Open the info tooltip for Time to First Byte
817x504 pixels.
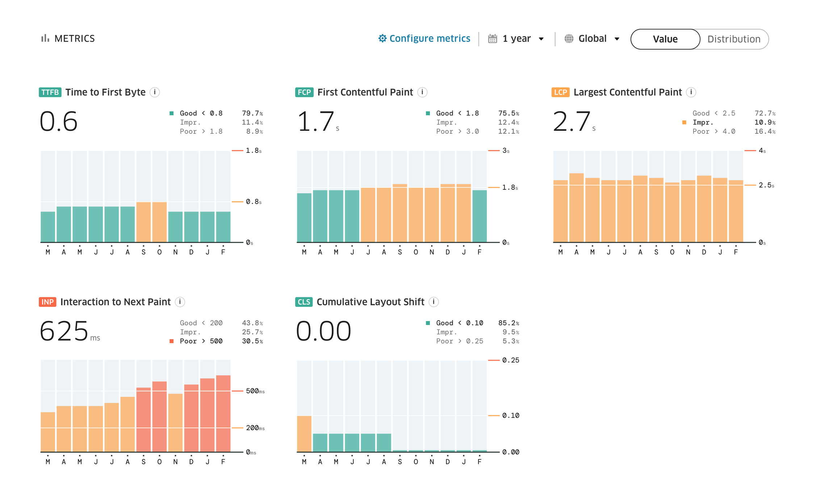click(155, 92)
